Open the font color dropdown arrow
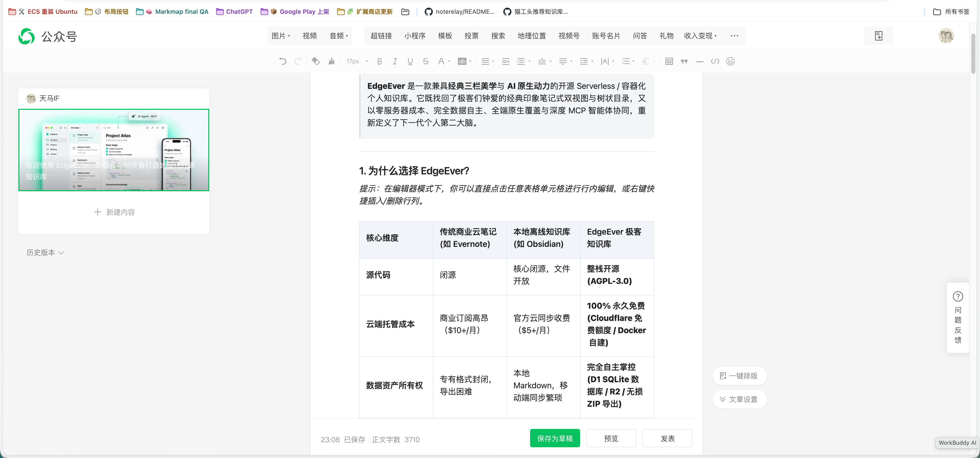Screen dimensions: 980x458 point(449,61)
